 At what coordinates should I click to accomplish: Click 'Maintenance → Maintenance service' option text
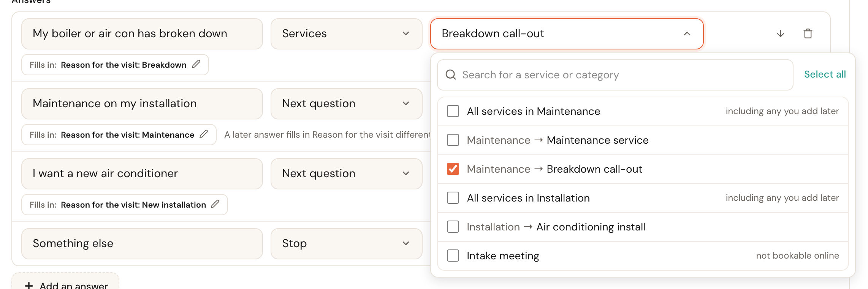pyautogui.click(x=558, y=140)
